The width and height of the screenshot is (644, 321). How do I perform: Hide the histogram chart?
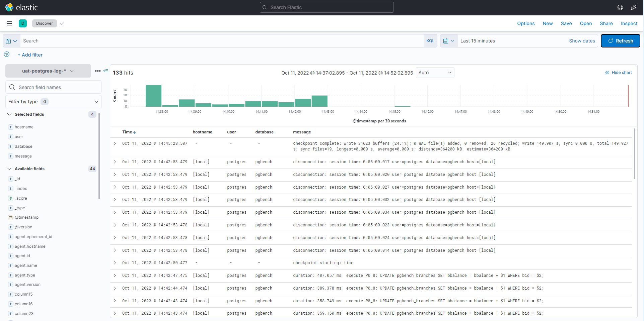[618, 73]
